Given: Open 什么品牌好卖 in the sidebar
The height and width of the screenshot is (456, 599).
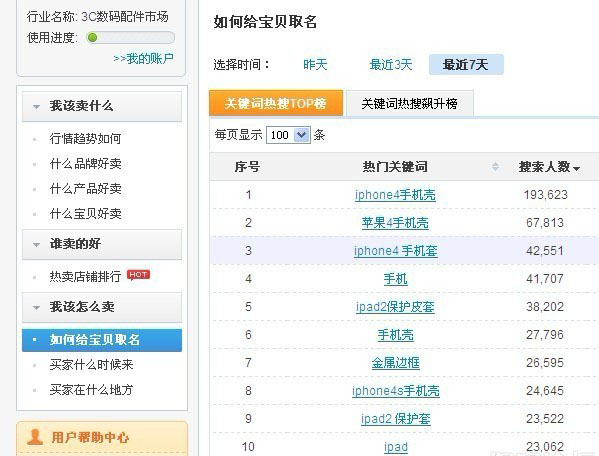Looking at the screenshot, I should 86,164.
